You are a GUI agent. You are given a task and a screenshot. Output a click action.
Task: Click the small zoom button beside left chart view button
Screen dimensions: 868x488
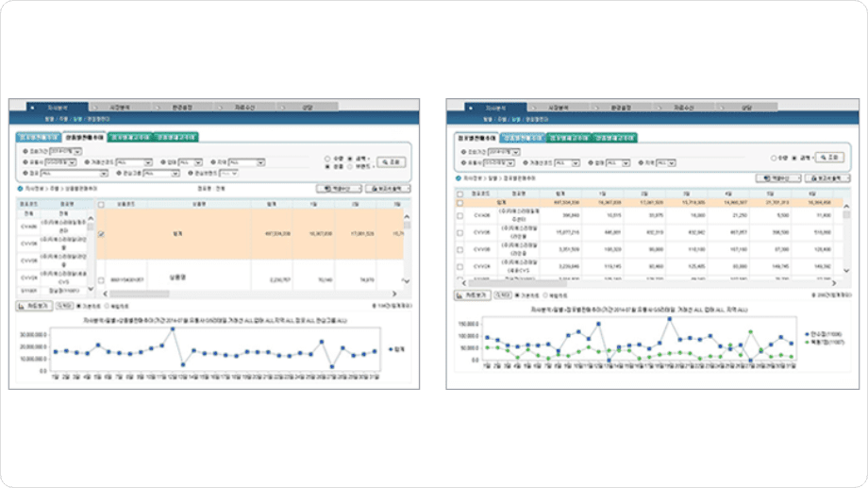(x=64, y=306)
